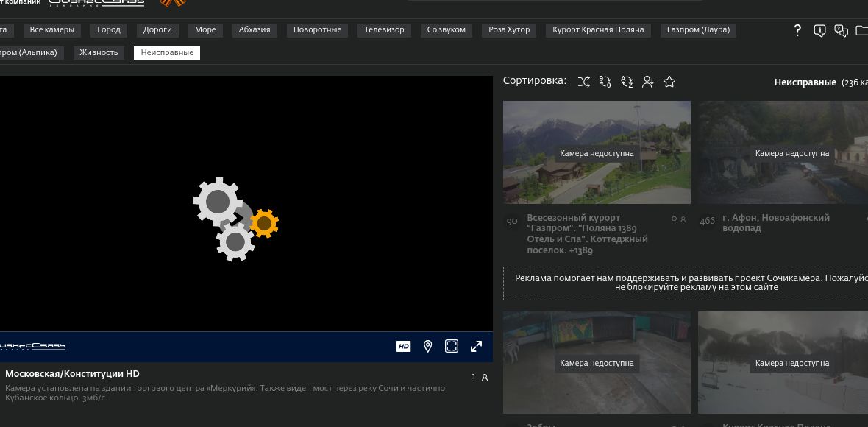This screenshot has width=868, height=427.
Task: Toggle HD quality on the player
Action: 404,347
